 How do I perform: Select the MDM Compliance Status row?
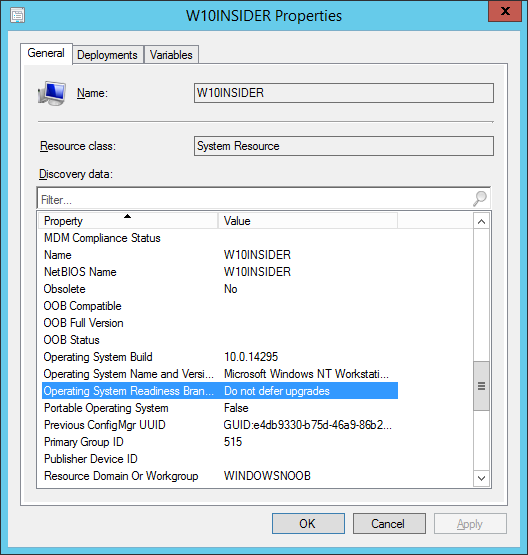220,238
